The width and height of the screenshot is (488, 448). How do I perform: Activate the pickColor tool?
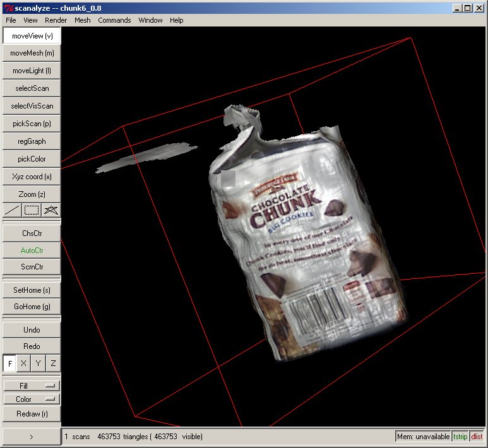pyautogui.click(x=32, y=159)
